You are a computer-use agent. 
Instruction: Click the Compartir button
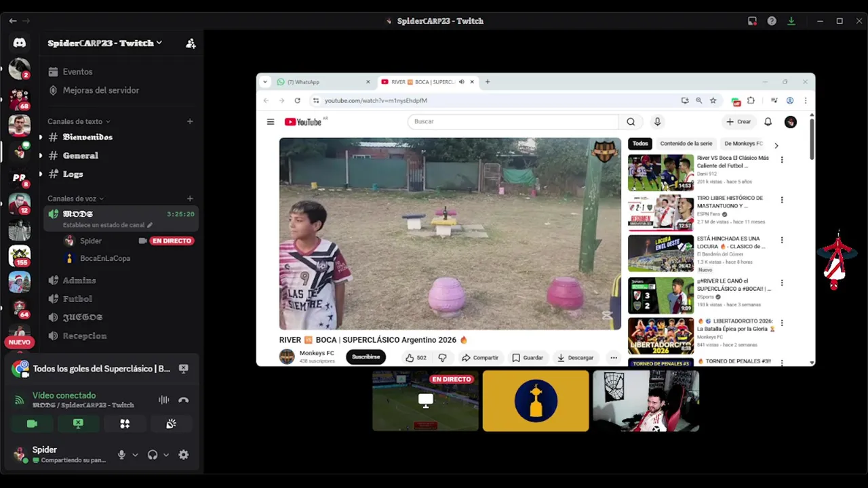(x=479, y=358)
